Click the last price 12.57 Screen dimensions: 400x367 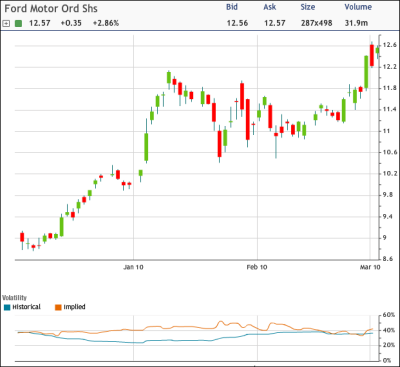point(40,23)
